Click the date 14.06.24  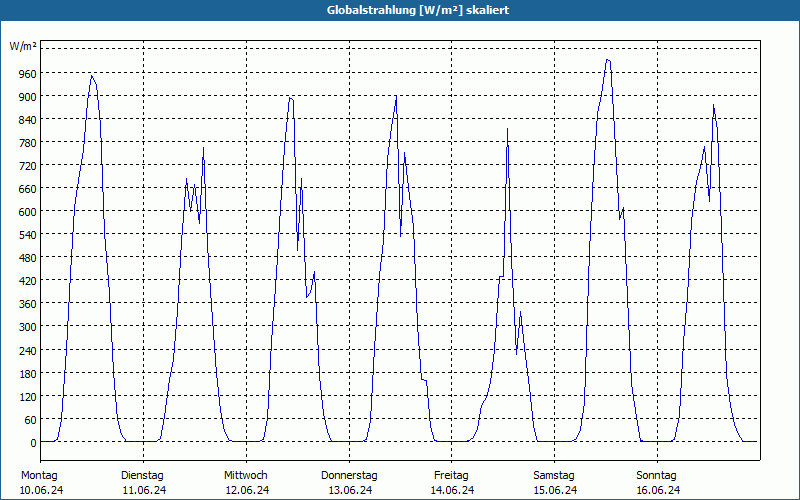click(x=453, y=491)
